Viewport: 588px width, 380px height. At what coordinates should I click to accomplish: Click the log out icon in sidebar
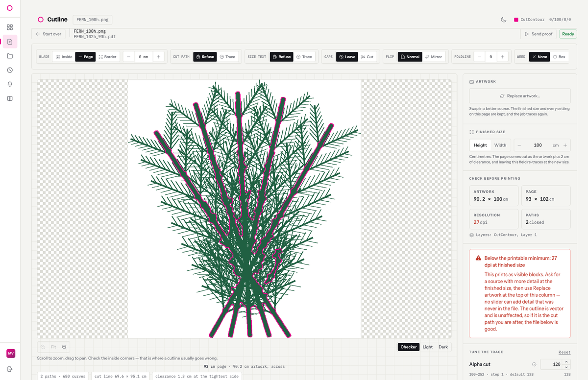10,369
